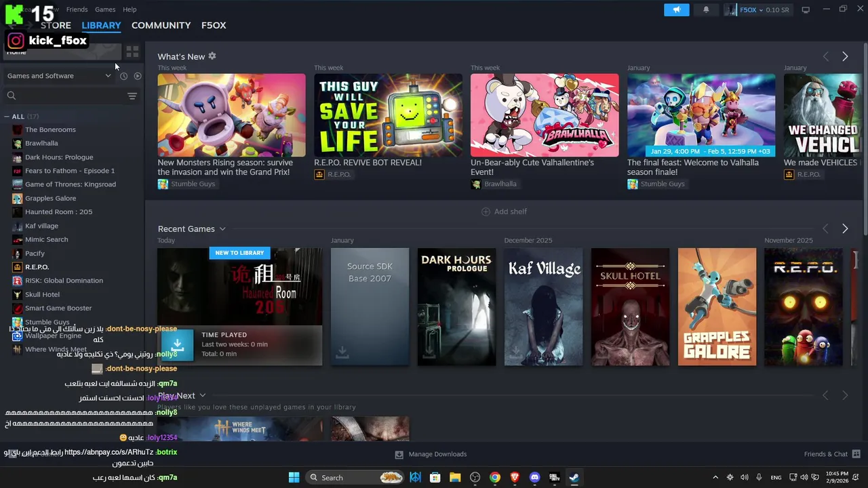The image size is (868, 488).
Task: Open OBS Studio from the taskbar
Action: [475, 478]
